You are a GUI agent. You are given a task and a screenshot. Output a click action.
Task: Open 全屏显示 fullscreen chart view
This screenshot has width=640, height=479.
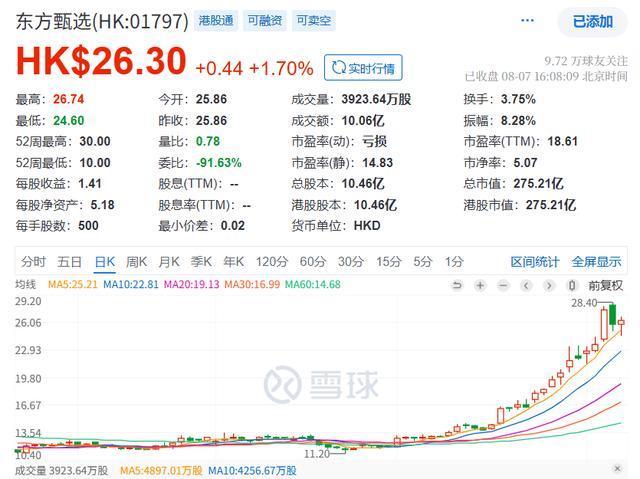596,262
